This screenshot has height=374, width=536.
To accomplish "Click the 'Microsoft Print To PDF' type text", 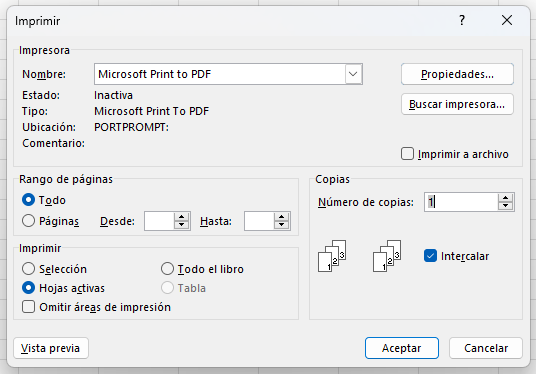I will (151, 111).
